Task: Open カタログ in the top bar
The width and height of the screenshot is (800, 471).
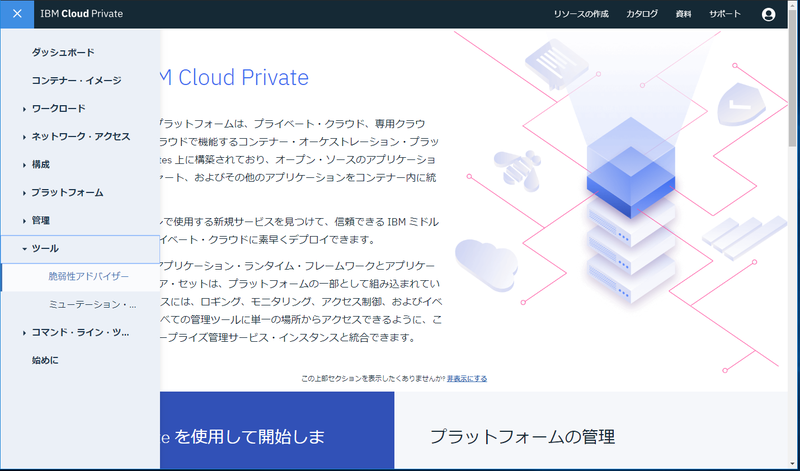Action: [x=642, y=14]
